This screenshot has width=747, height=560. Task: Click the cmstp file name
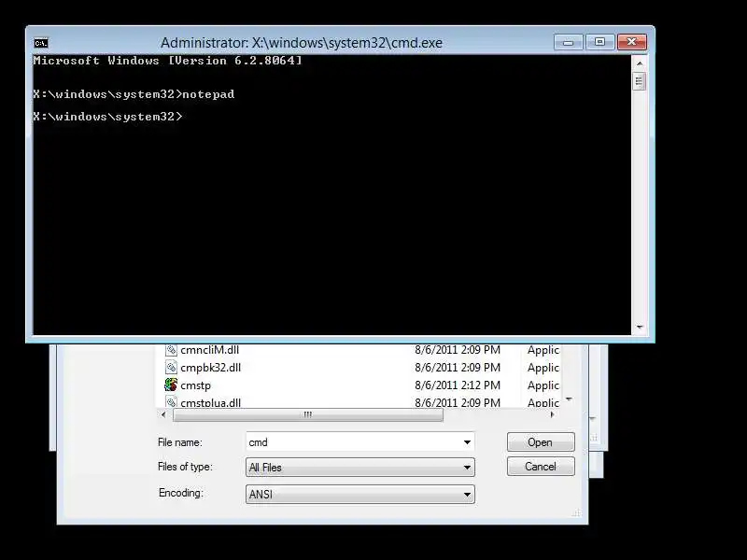[x=195, y=385]
